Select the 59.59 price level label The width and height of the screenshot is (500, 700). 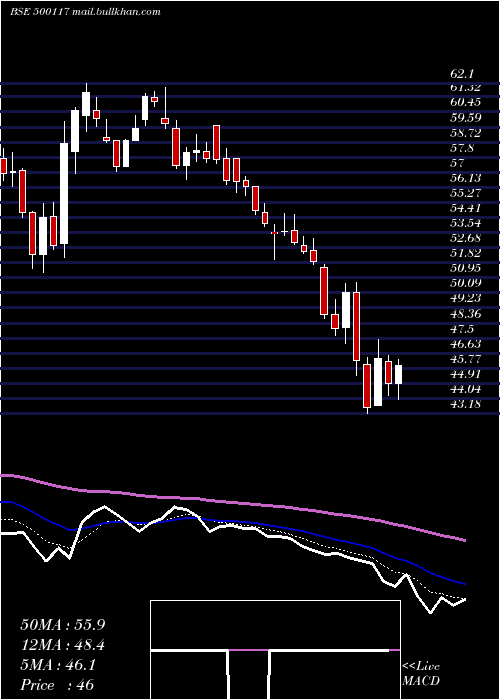(x=465, y=117)
